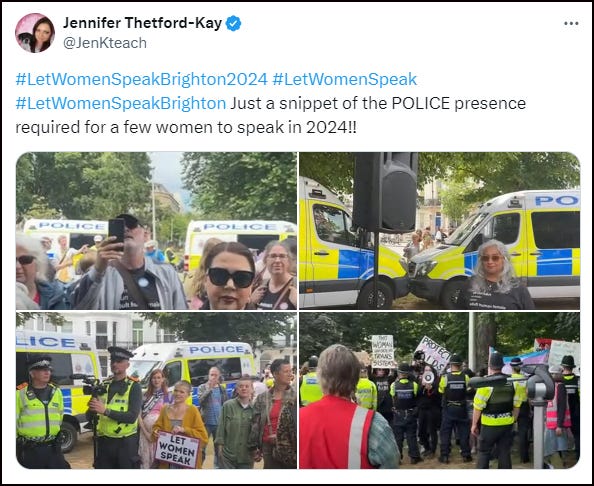Screen dimensions: 594x486
Task: Click the "PROTECT" protest sign
Action: (434, 354)
